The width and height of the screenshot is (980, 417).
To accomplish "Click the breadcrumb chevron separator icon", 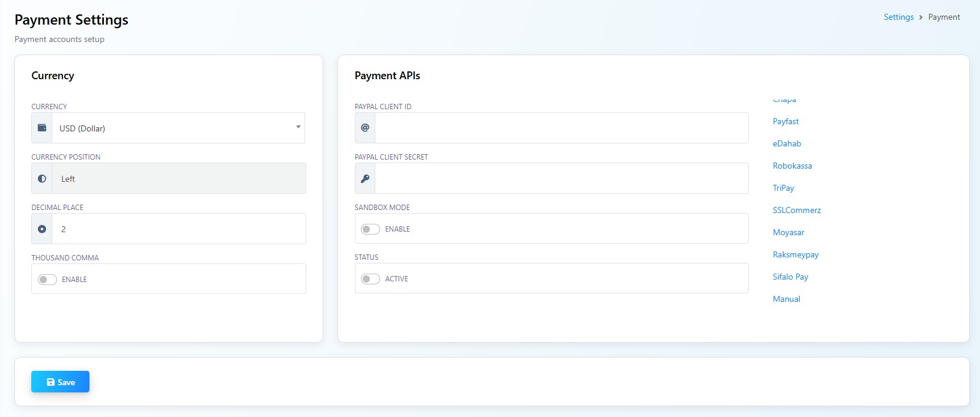I will tap(921, 17).
